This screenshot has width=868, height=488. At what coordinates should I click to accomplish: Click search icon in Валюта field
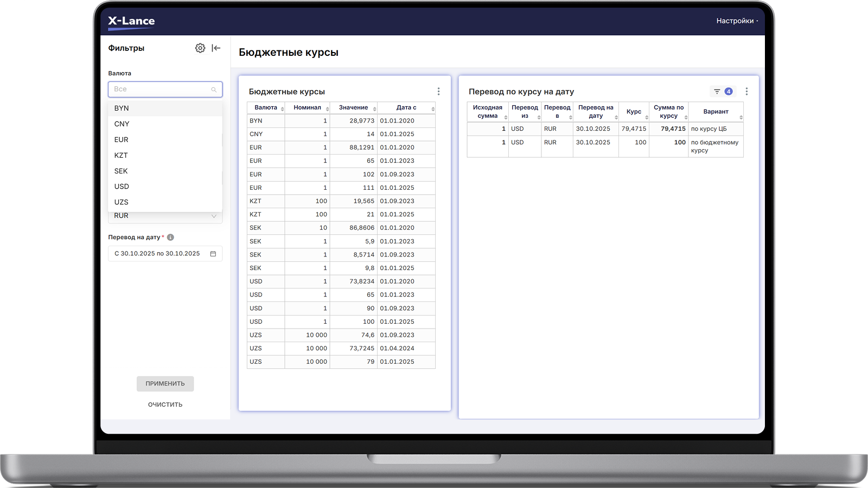coord(214,89)
